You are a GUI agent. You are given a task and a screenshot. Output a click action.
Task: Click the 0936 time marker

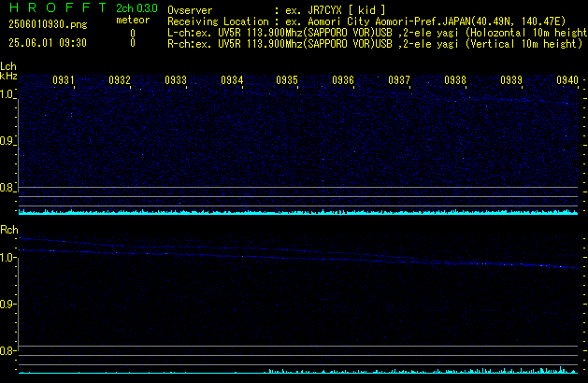(x=343, y=80)
